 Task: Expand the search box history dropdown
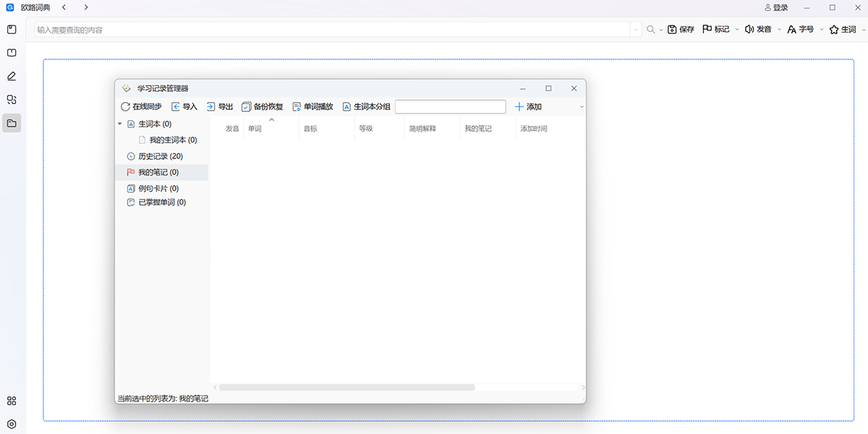(x=636, y=30)
